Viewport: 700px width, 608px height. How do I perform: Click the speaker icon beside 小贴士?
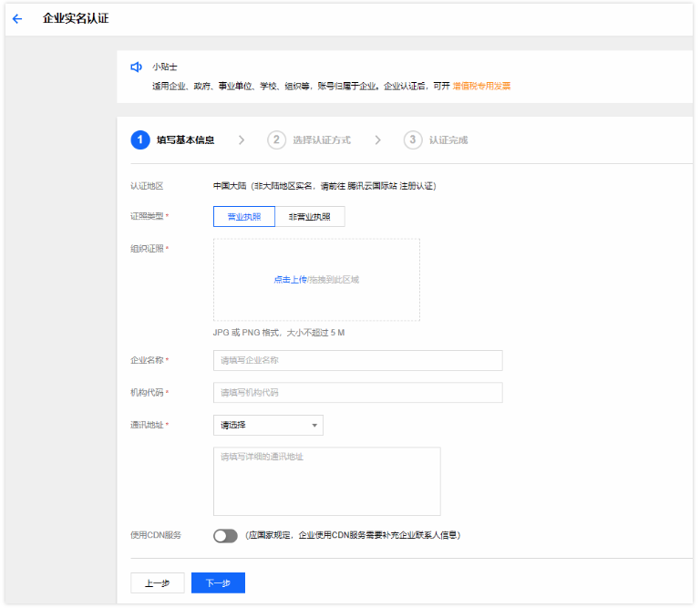pos(136,67)
